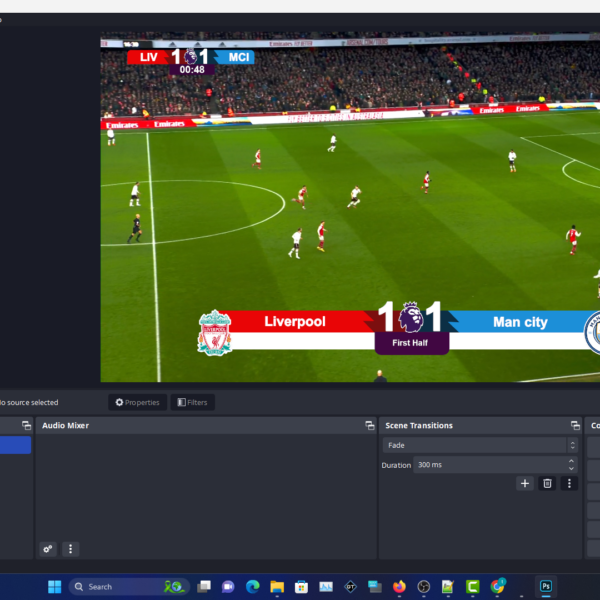Click the Scene Transitions panel title
The width and height of the screenshot is (600, 600).
(x=419, y=426)
